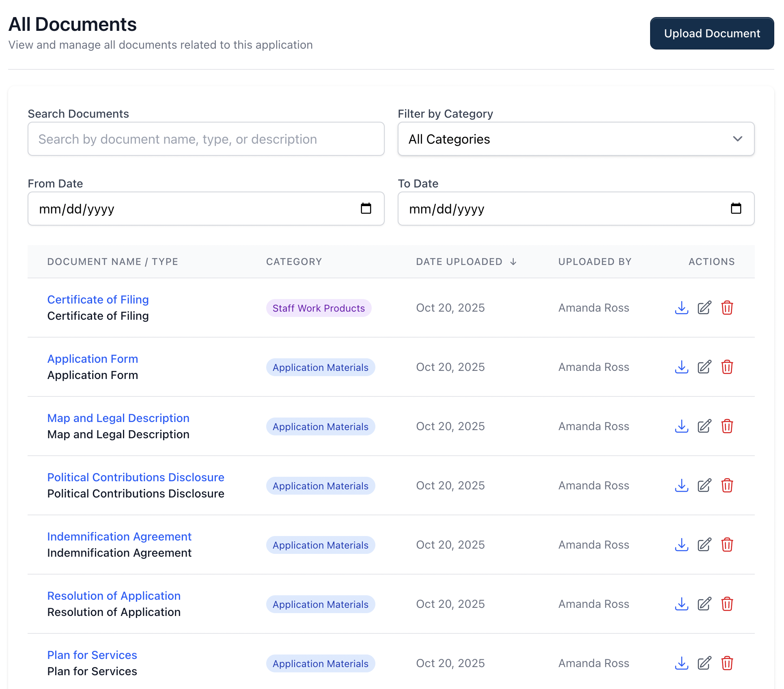The height and width of the screenshot is (689, 784).
Task: Edit the Plan for Services entry
Action: click(704, 663)
